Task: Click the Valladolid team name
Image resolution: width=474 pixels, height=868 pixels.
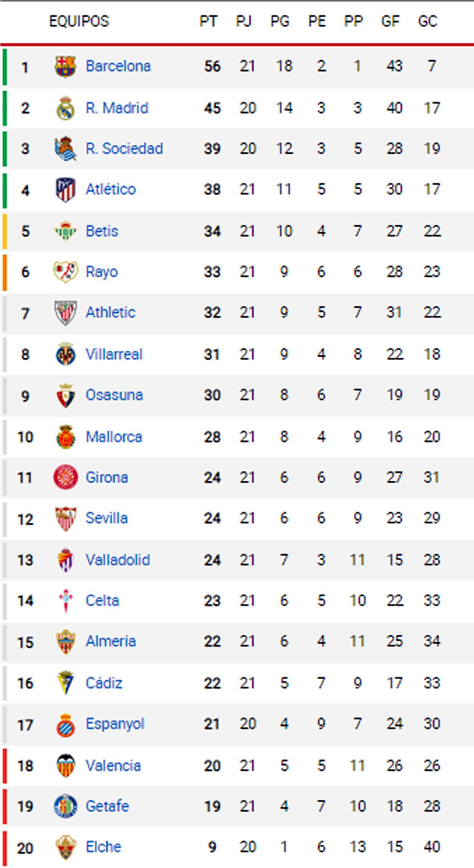Action: click(x=118, y=560)
